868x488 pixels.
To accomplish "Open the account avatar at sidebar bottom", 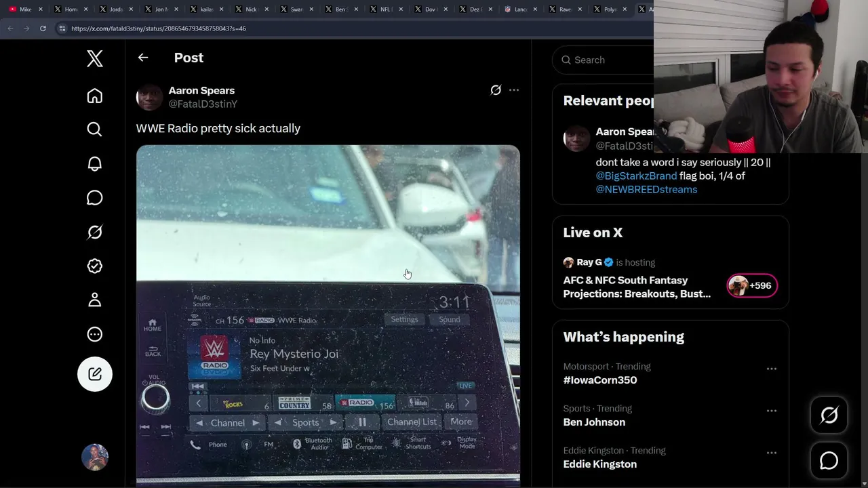I will click(x=95, y=457).
